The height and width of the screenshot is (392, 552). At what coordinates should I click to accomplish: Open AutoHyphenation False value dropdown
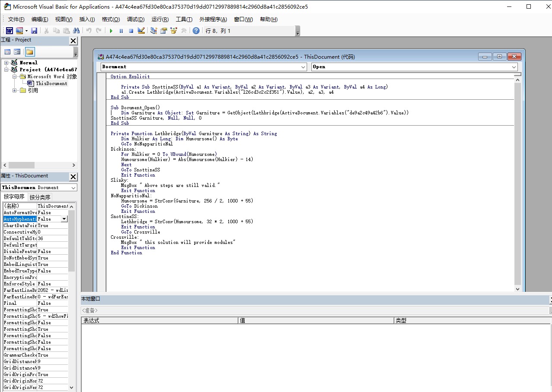(x=64, y=219)
